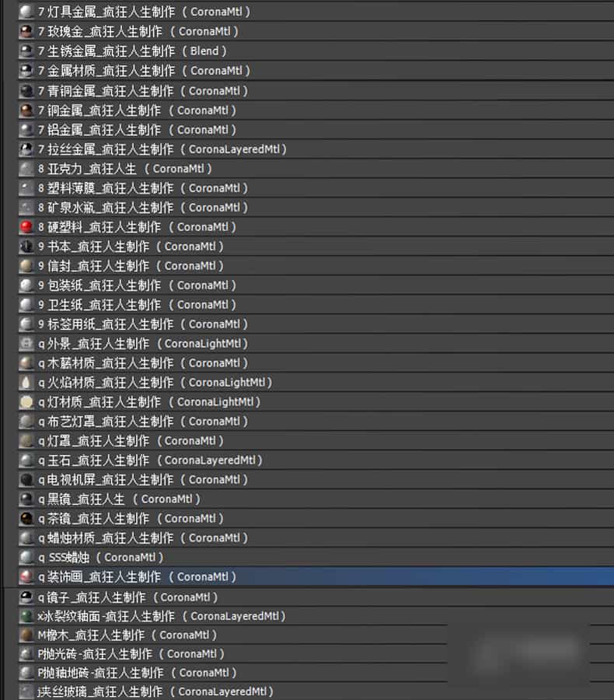Pick the 9 卫生纸 material entry

[x=137, y=305]
